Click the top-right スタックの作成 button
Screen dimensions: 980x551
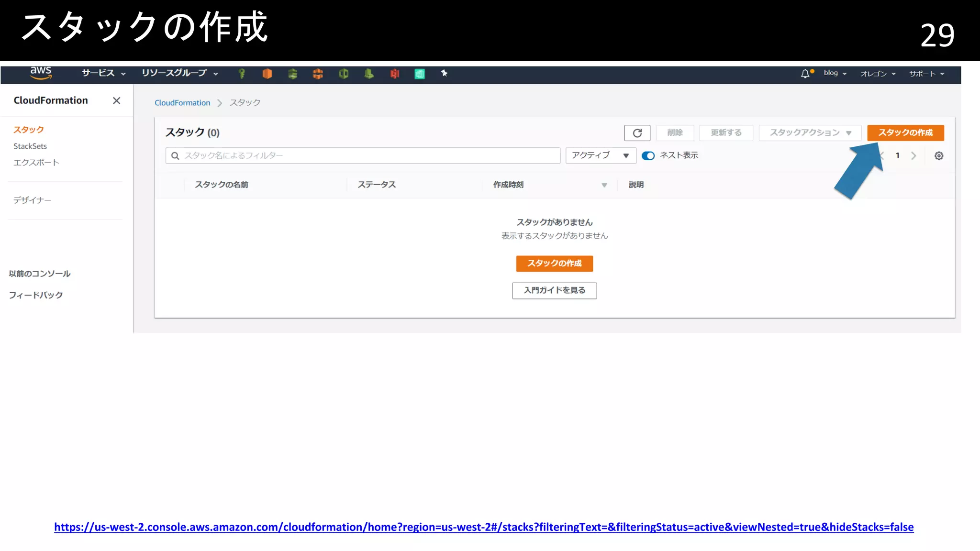click(905, 133)
